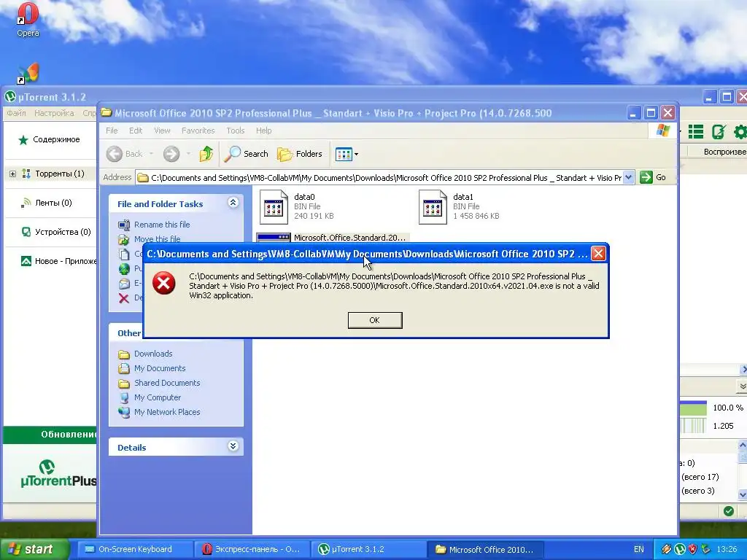747x560 pixels.
Task: Open Shared Documents under Other Places
Action: [x=167, y=383]
